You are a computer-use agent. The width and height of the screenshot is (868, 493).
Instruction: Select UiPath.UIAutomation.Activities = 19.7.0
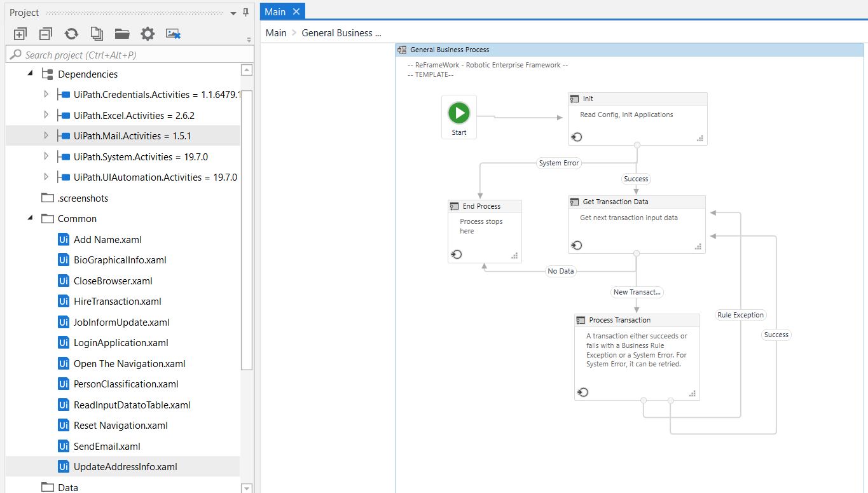pyautogui.click(x=155, y=177)
